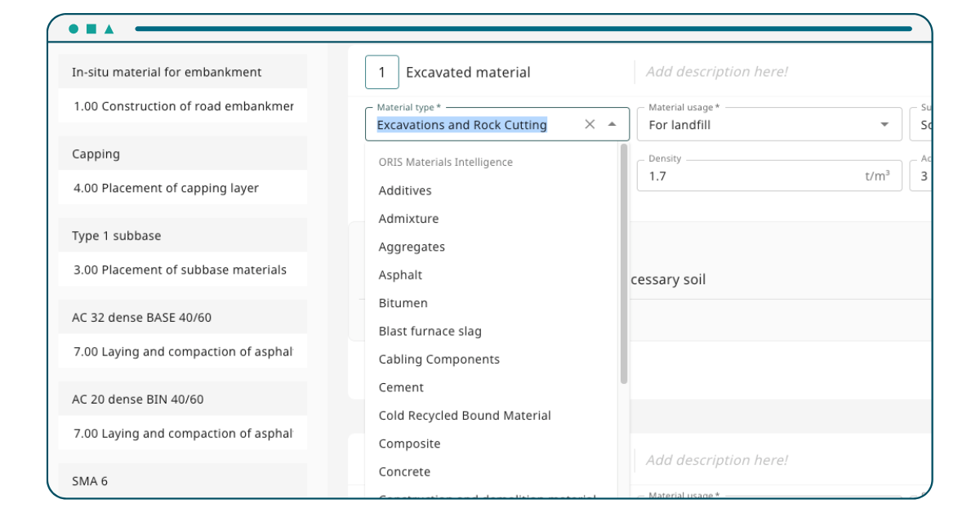Viewport: 980px width, 513px height.
Task: Select Additives from the material list
Action: pos(405,190)
